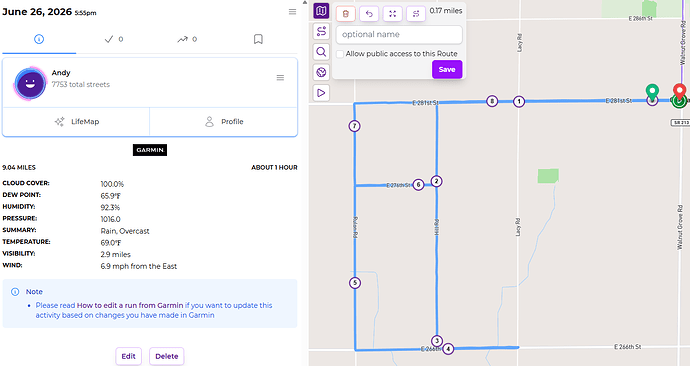690x366 pixels.
Task: Open the bookmark tab
Action: coord(258,39)
